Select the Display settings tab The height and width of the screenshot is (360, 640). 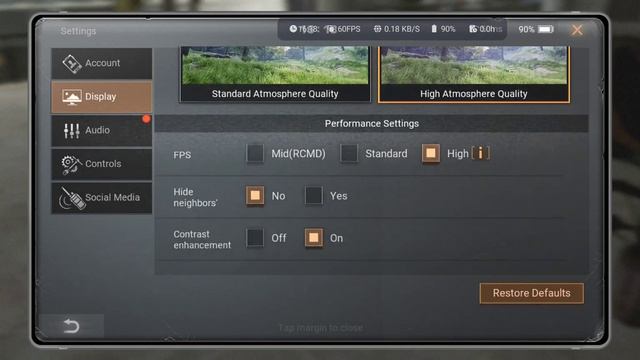[102, 97]
